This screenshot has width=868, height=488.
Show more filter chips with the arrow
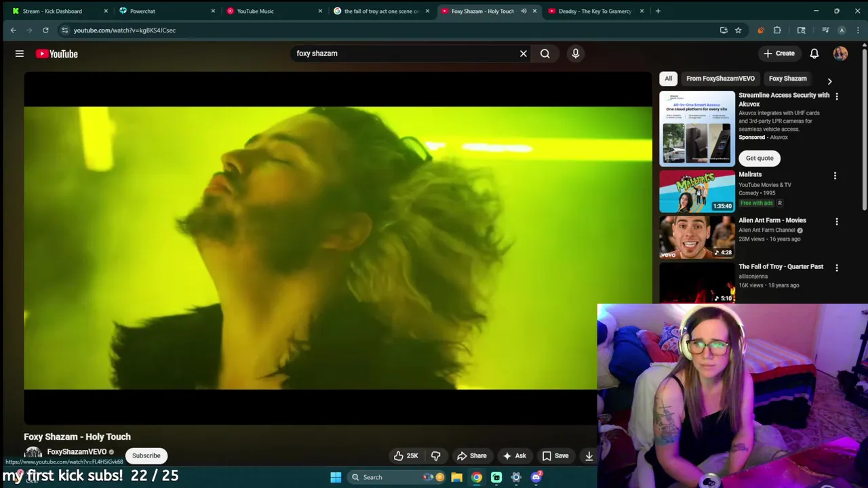829,81
